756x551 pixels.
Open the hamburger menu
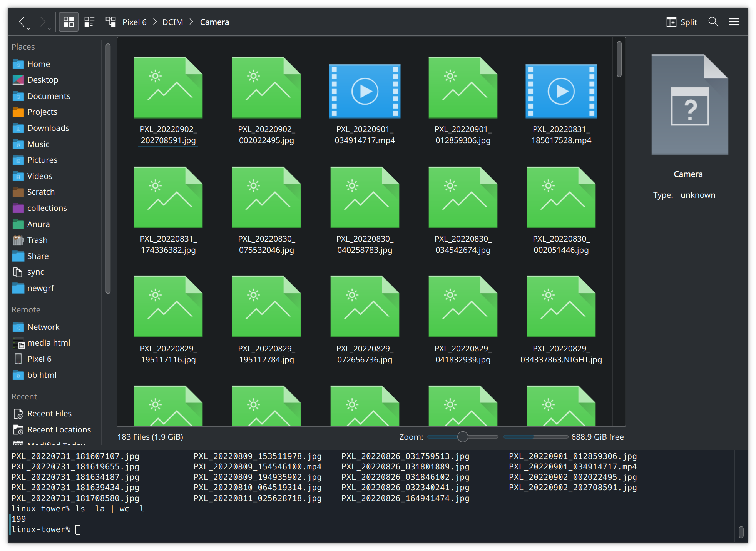pos(734,22)
